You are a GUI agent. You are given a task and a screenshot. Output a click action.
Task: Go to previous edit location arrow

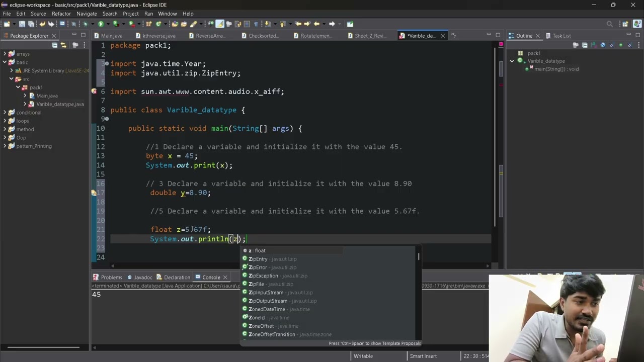coord(298,24)
